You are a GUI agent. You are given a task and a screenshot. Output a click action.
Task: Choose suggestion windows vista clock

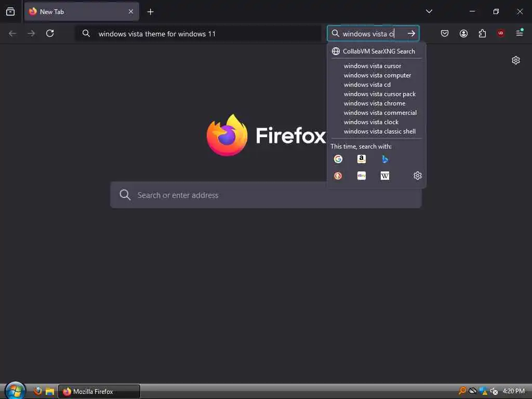pyautogui.click(x=377, y=122)
